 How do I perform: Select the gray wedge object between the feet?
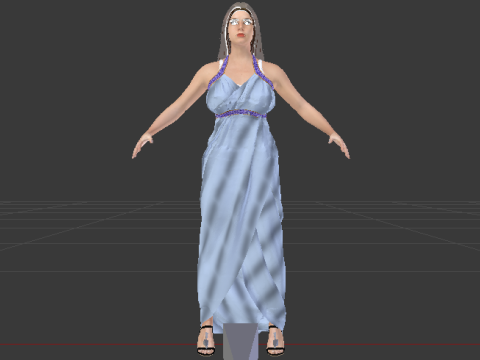[241, 341]
